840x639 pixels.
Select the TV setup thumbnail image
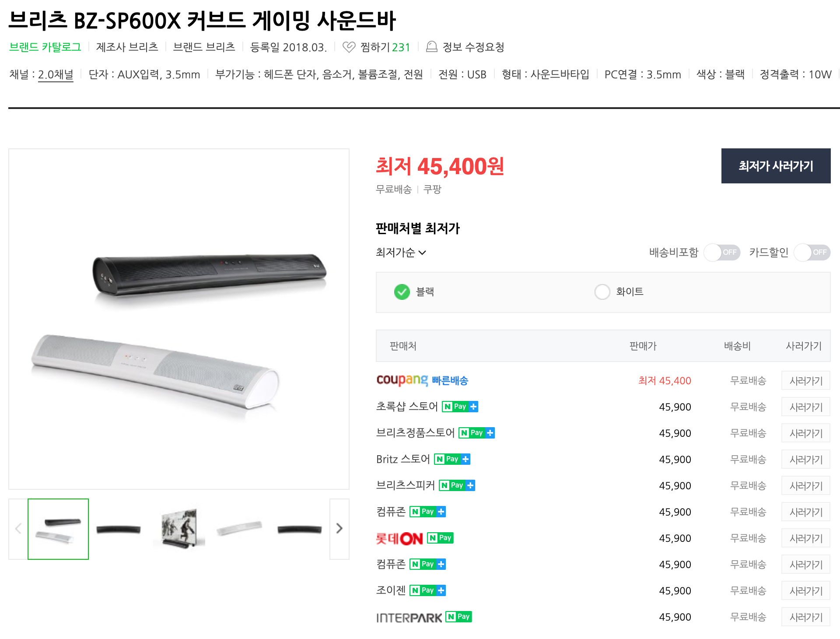[179, 529]
